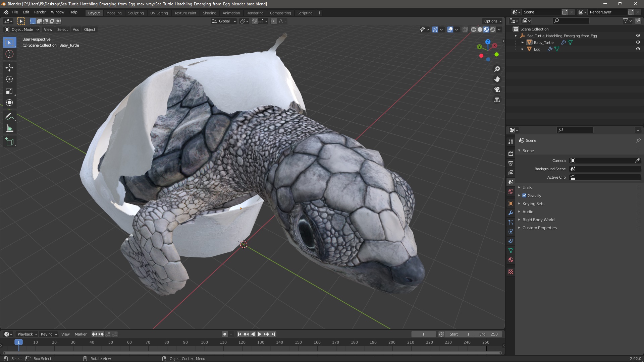Click the End frame field
Viewport: 644px width, 362px height.
click(488, 334)
